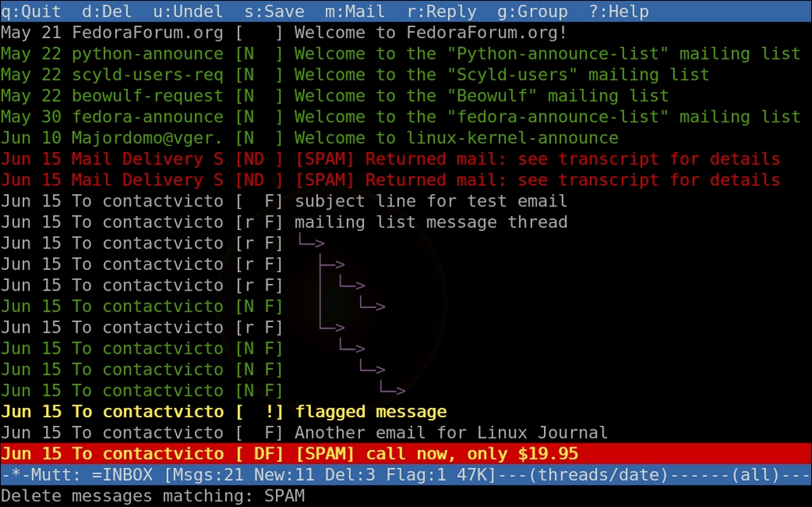Image resolution: width=812 pixels, height=507 pixels.
Task: Open Another email for Linux Journal
Action: pos(406,433)
